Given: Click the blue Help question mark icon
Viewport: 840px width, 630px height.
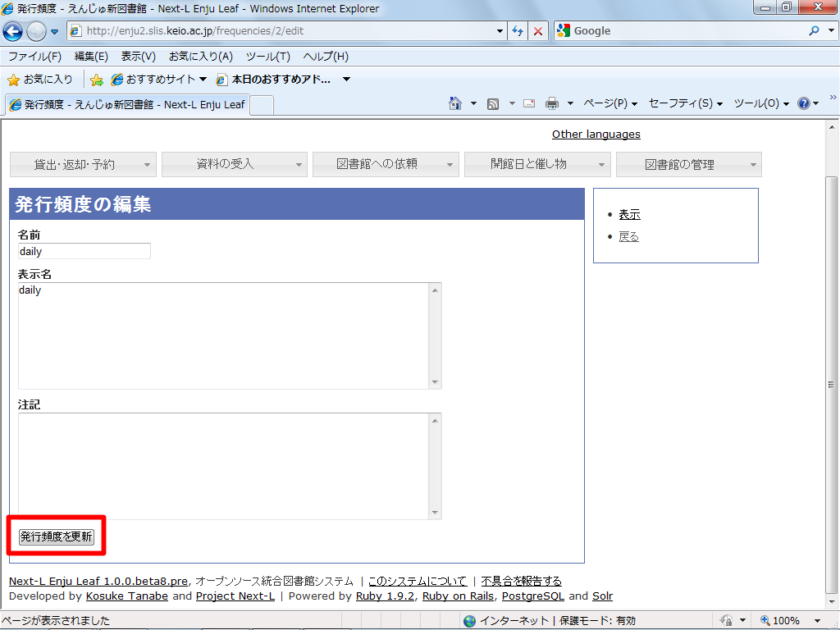Looking at the screenshot, I should point(804,103).
